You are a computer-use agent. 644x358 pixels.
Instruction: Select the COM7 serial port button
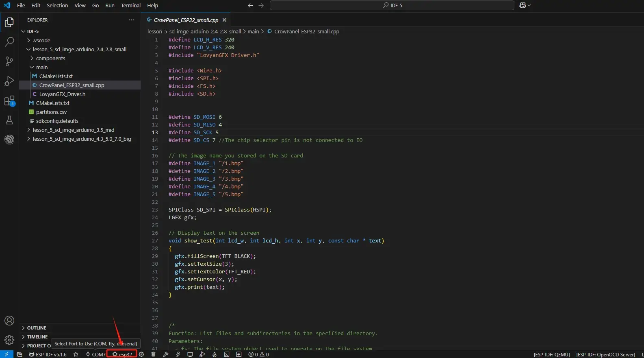point(95,354)
